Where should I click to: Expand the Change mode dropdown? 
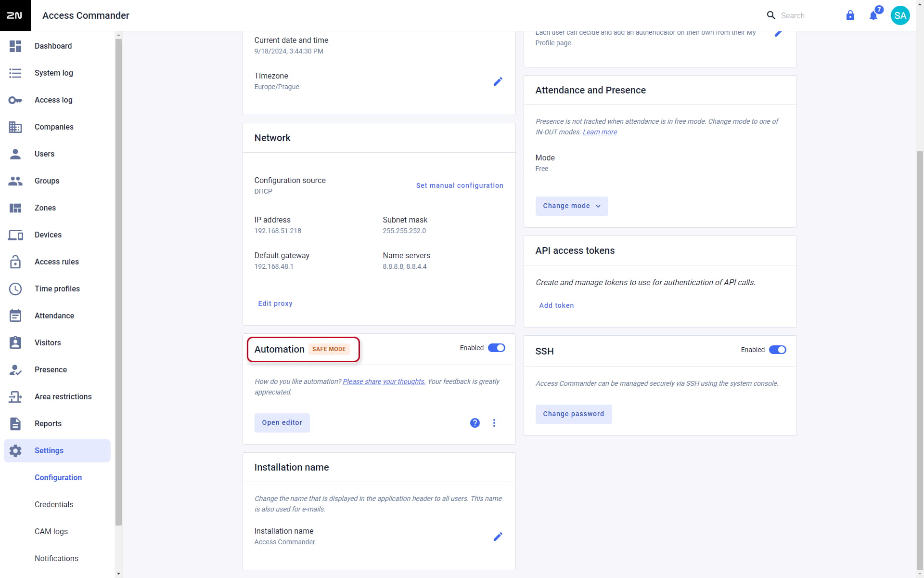pyautogui.click(x=572, y=206)
